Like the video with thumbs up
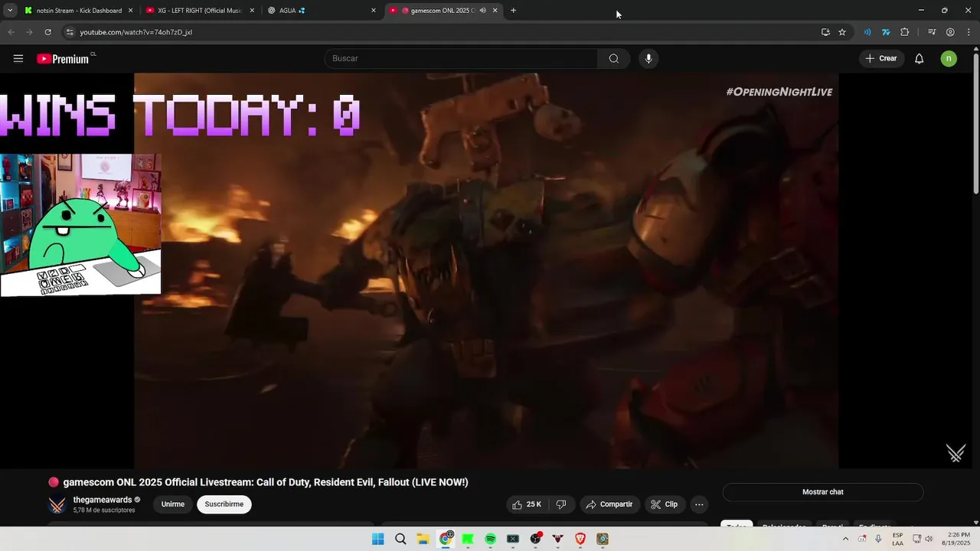The image size is (980, 551). 528,504
